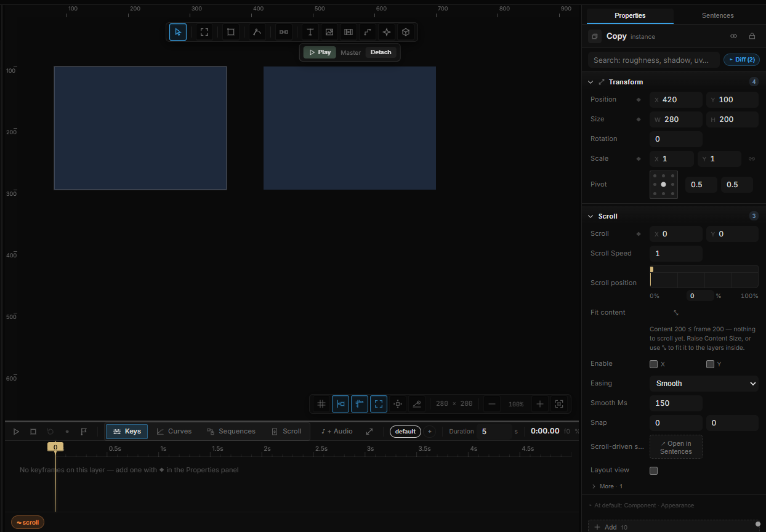Expand the More options row
The width and height of the screenshot is (766, 532).
tap(607, 486)
